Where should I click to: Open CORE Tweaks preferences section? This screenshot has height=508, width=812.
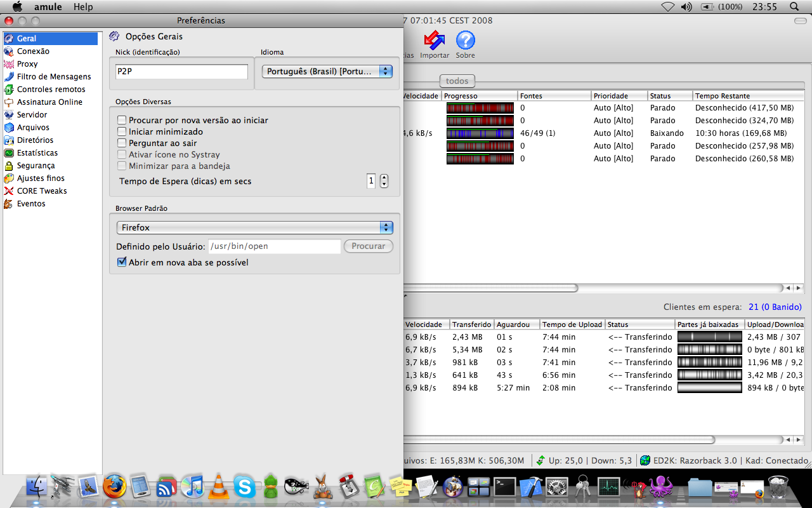[x=41, y=191]
